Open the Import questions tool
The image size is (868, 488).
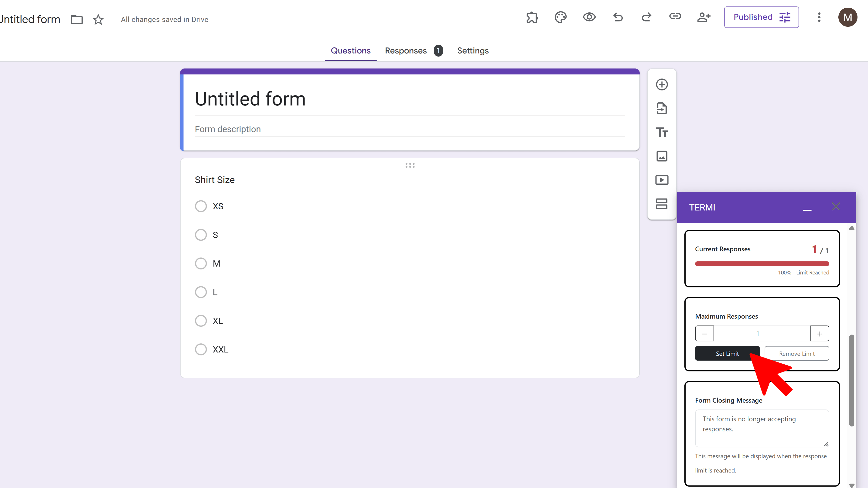(662, 108)
